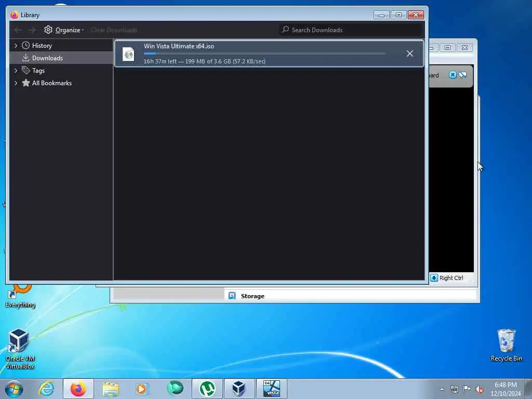
Task: Open the Everything desktop shortcut
Action: click(20, 296)
